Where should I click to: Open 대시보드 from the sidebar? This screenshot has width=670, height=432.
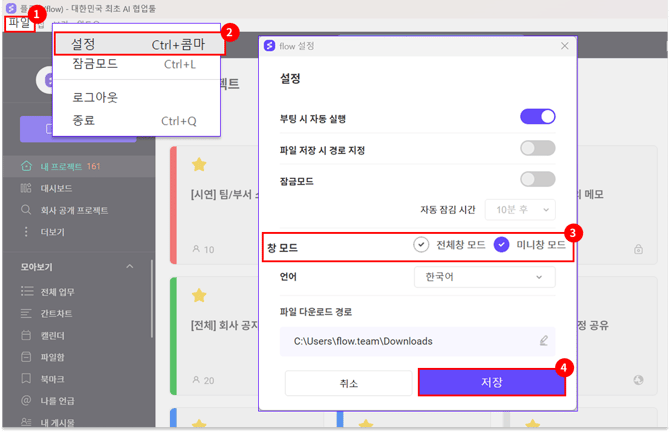[x=56, y=188]
